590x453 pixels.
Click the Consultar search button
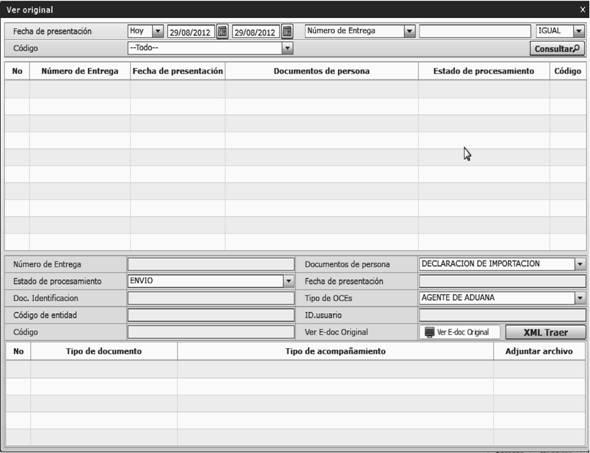(x=557, y=49)
